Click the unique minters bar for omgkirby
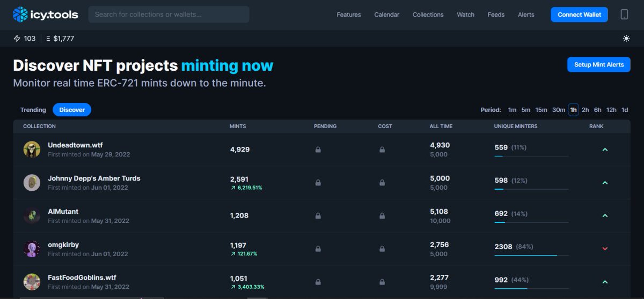The width and height of the screenshot is (644, 299). 531,256
